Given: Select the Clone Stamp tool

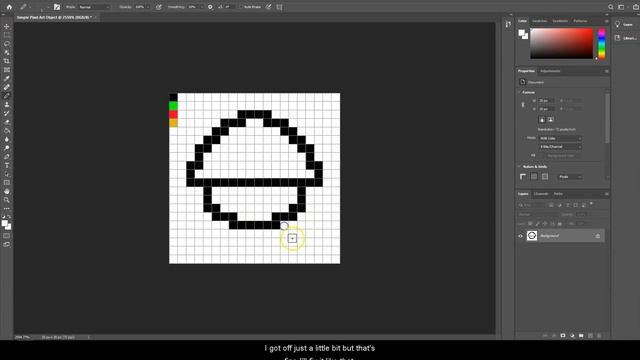Looking at the screenshot, I should [x=7, y=104].
